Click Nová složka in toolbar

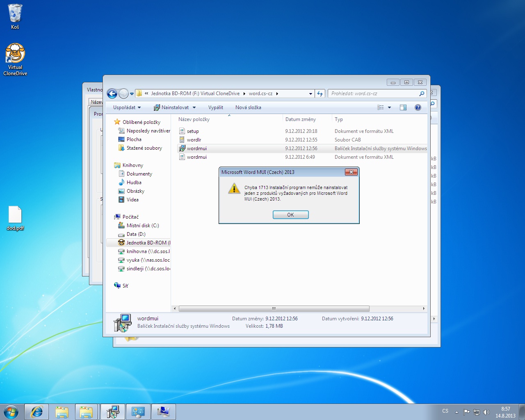click(x=248, y=107)
